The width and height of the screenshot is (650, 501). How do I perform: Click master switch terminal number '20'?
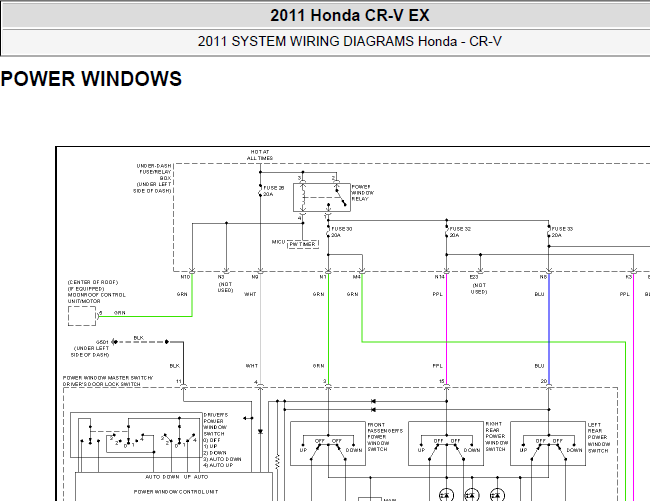click(543, 381)
